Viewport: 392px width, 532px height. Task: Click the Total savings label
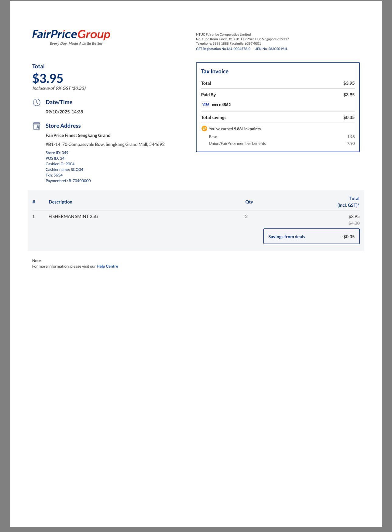click(x=214, y=118)
